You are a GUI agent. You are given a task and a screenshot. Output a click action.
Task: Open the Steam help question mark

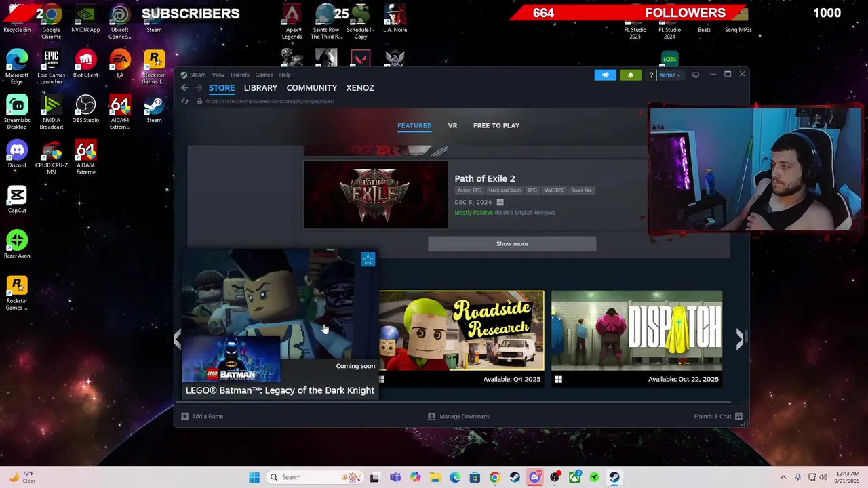[651, 75]
